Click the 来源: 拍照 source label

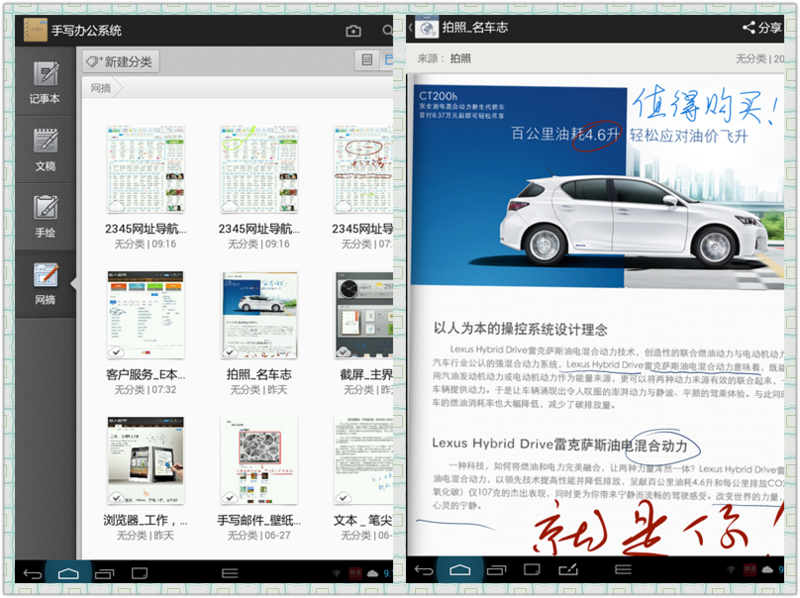tap(444, 59)
